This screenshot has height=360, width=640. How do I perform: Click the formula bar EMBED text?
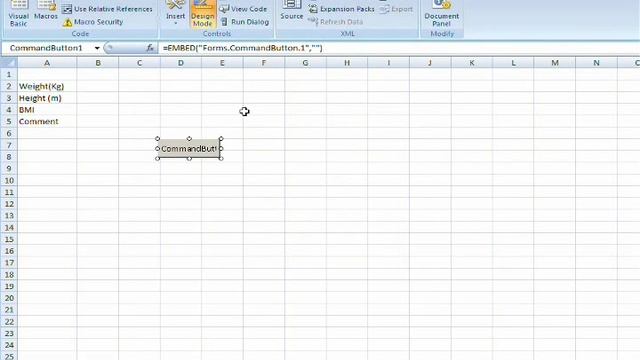click(242, 48)
